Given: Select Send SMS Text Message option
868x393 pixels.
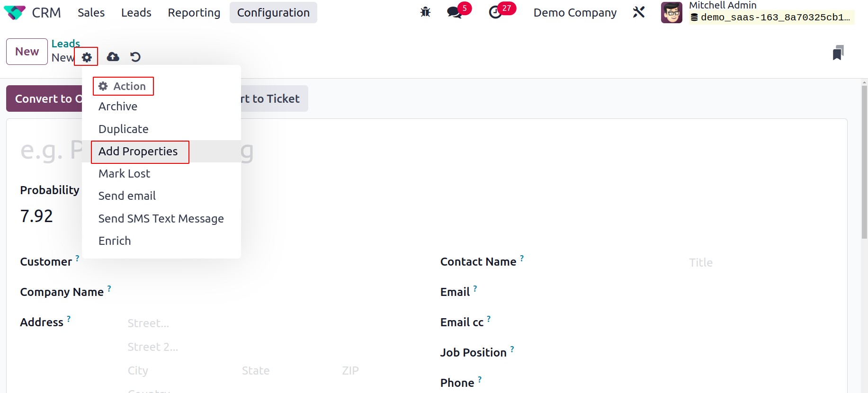Looking at the screenshot, I should pyautogui.click(x=161, y=219).
